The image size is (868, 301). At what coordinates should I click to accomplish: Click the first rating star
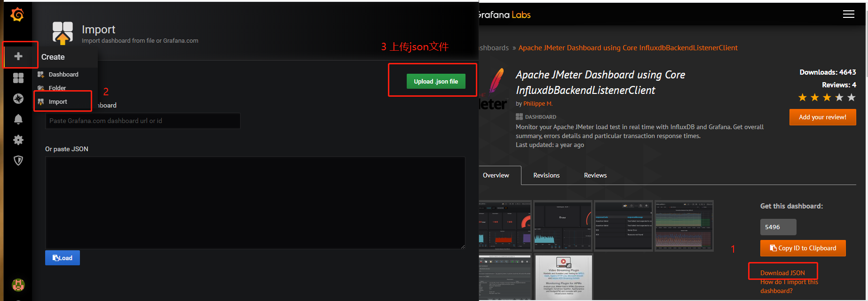tap(803, 97)
